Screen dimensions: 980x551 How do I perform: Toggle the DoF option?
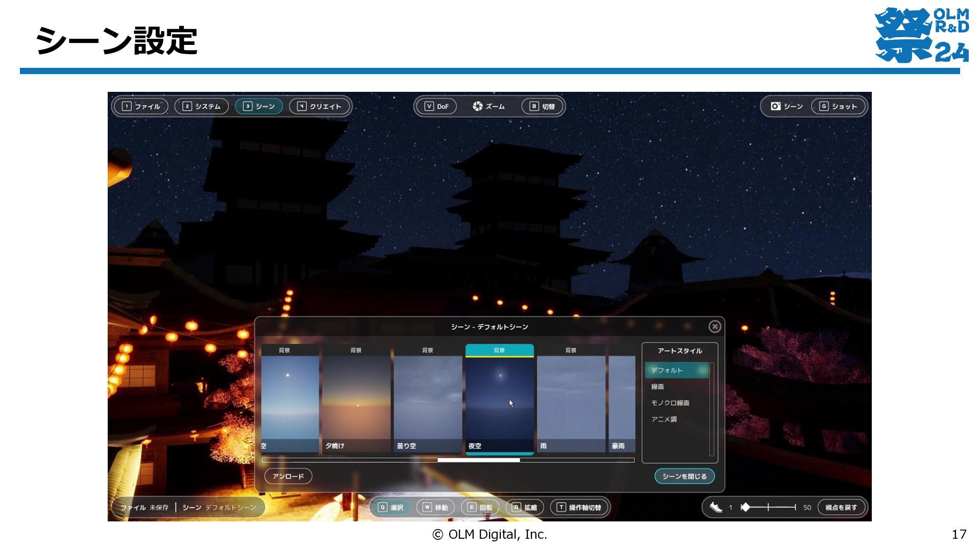click(x=436, y=106)
